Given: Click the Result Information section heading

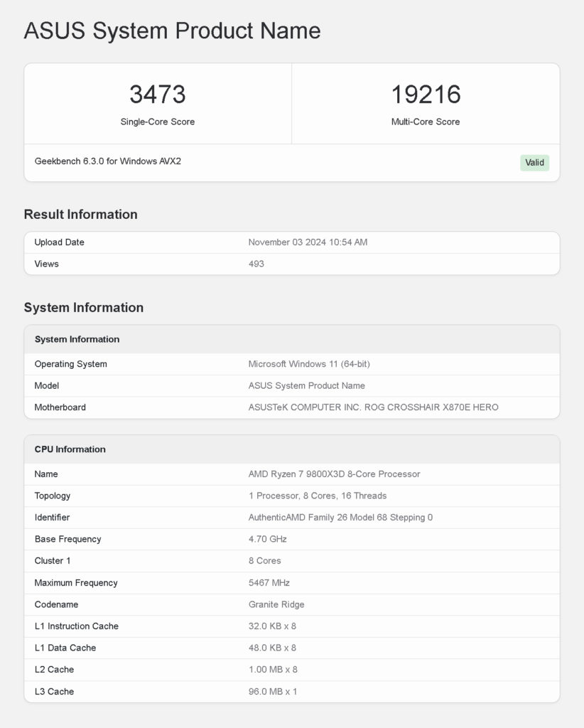Looking at the screenshot, I should click(x=81, y=214).
